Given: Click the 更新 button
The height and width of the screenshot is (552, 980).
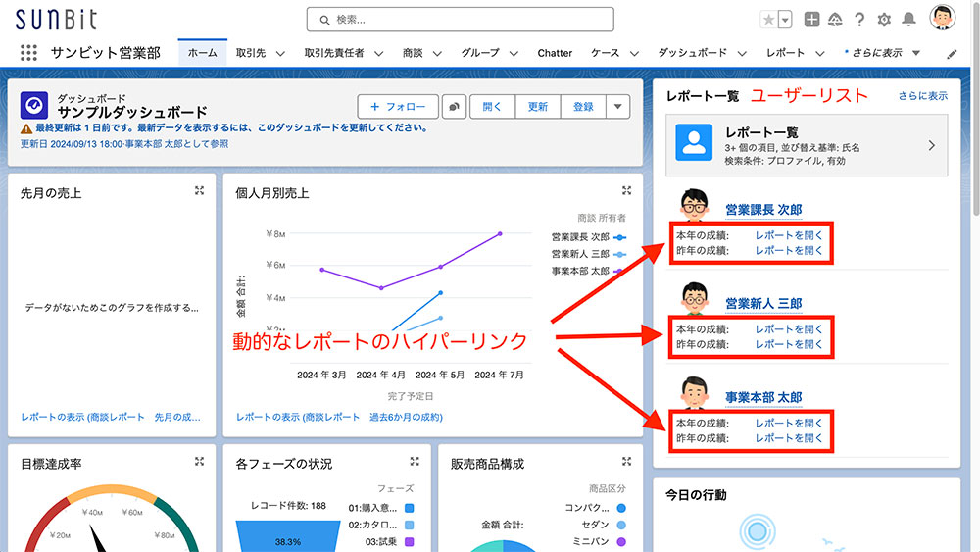Looking at the screenshot, I should coord(537,107).
